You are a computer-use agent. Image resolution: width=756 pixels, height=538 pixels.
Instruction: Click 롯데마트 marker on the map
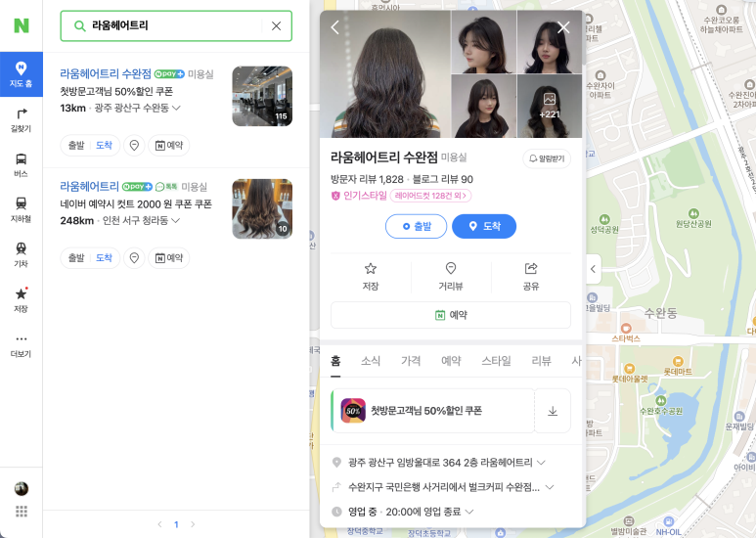click(x=678, y=366)
